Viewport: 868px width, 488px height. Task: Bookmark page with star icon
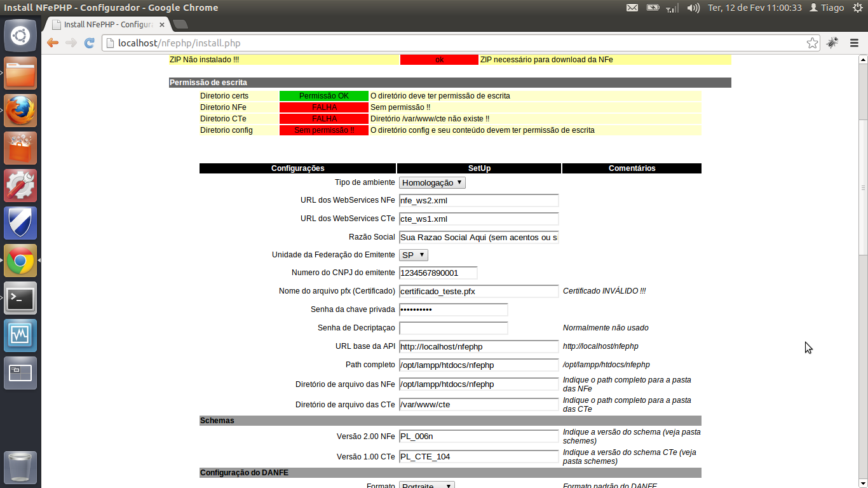click(812, 43)
